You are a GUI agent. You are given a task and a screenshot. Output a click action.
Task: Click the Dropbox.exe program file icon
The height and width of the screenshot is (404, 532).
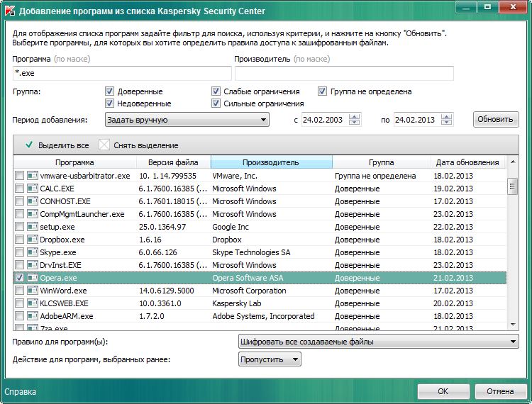click(32, 240)
